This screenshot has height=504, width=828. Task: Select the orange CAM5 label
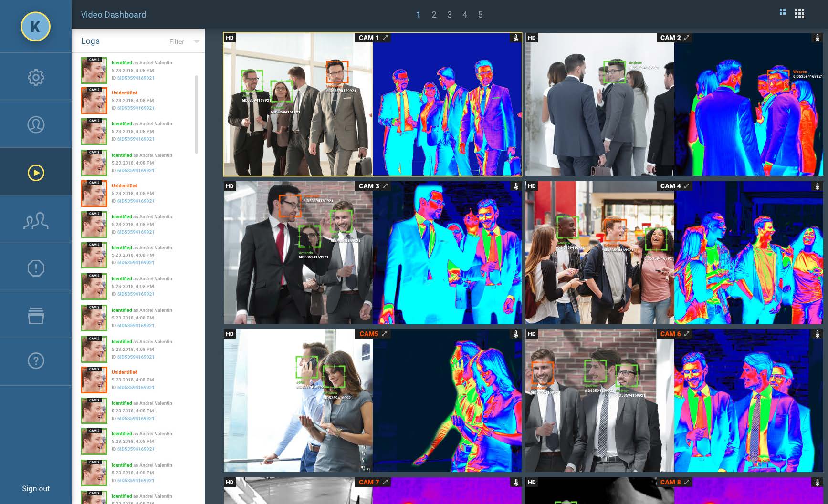pos(368,334)
